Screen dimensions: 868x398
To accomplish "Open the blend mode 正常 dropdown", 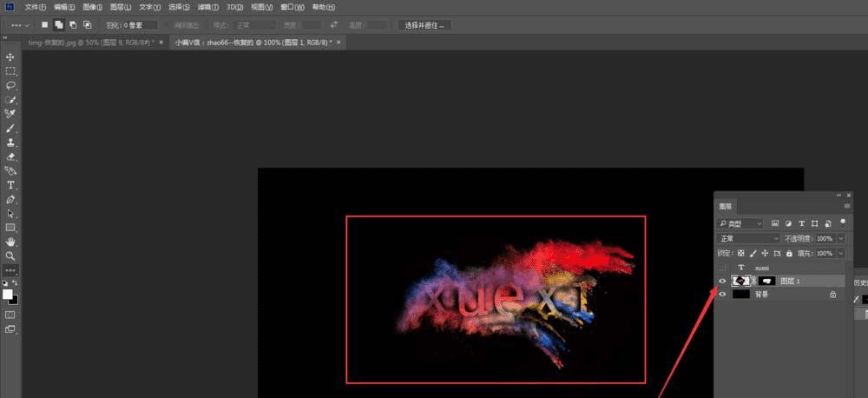I will coord(748,238).
